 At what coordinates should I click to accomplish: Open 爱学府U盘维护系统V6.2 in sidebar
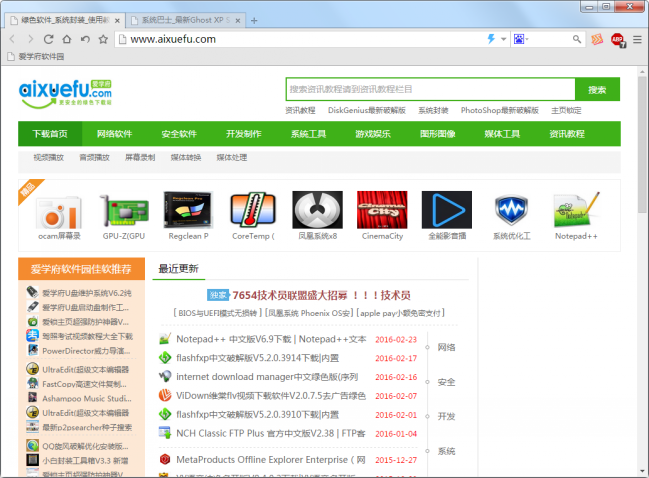click(87, 293)
